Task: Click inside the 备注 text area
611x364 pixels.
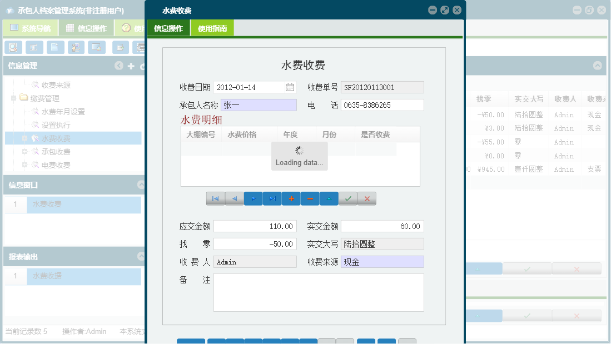Action: (x=319, y=292)
